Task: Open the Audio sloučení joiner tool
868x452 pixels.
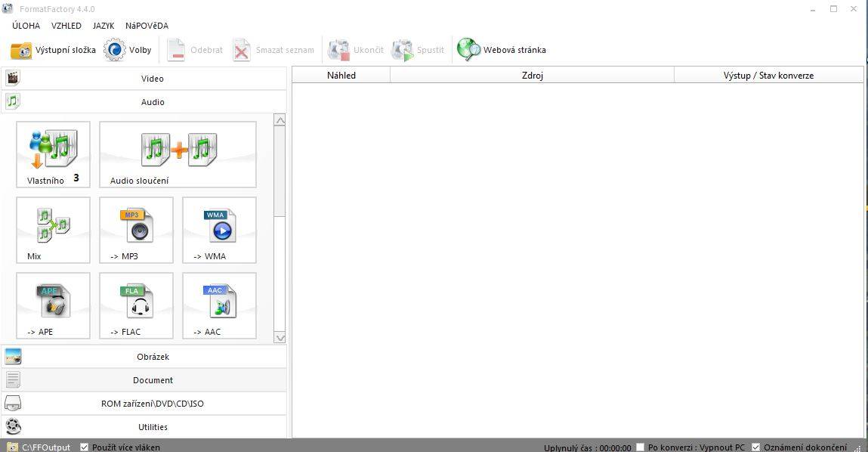Action: tap(178, 154)
